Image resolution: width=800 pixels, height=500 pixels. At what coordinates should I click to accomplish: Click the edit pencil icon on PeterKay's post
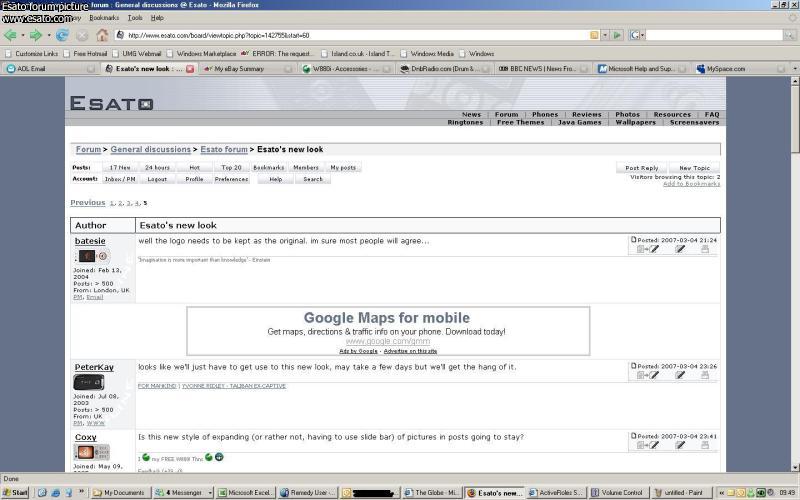tap(680, 375)
